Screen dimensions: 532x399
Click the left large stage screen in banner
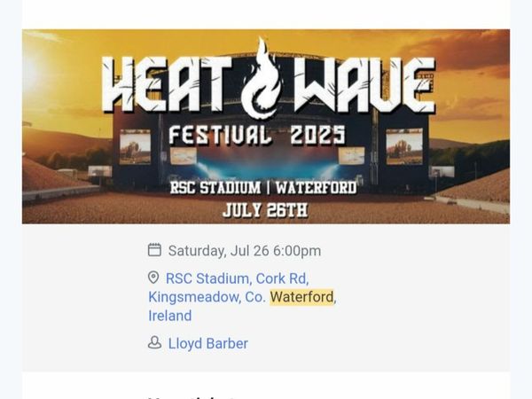pyautogui.click(x=135, y=147)
